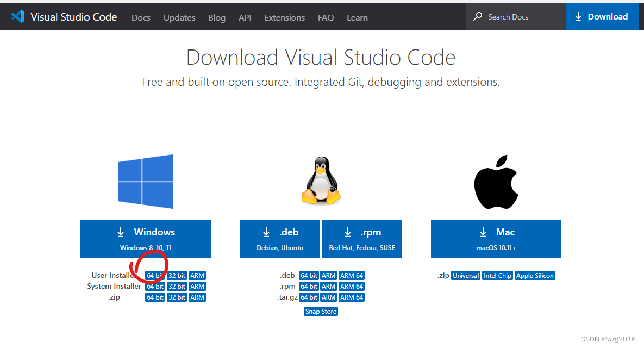
Task: Open the Snap Store link
Action: 321,311
